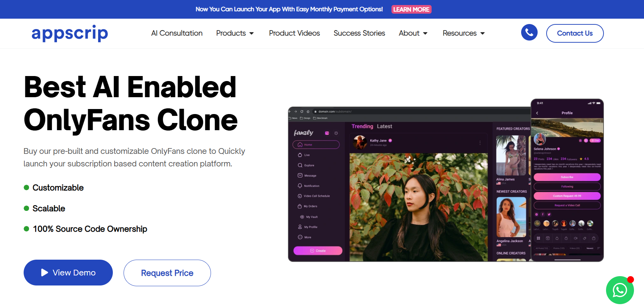644x307 pixels.
Task: Click the blue phone call icon
Action: point(529,33)
